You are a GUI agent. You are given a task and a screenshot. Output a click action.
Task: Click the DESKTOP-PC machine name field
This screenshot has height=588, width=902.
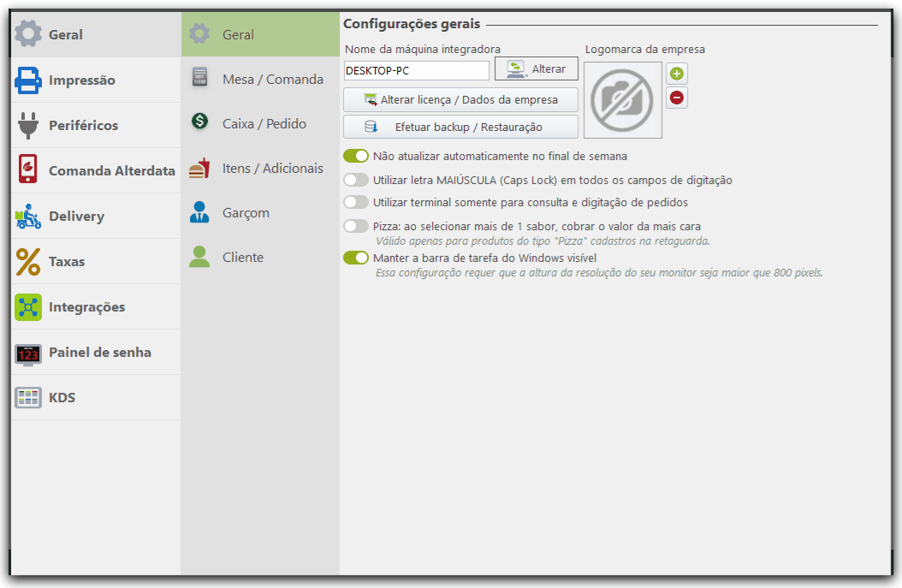(x=417, y=71)
